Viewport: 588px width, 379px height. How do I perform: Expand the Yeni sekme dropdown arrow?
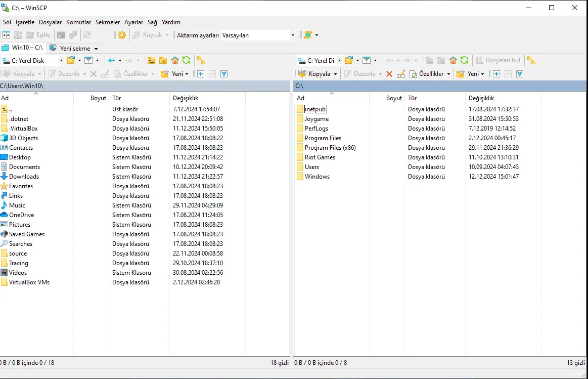(96, 49)
